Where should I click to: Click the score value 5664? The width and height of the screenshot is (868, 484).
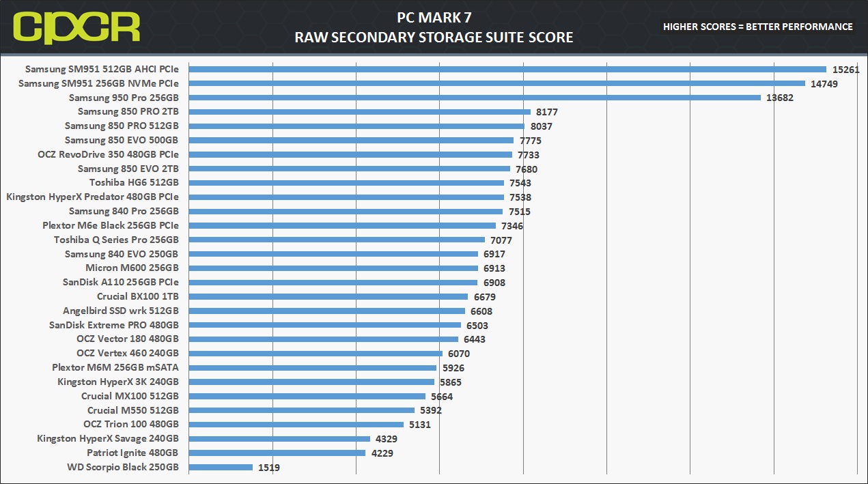[441, 397]
